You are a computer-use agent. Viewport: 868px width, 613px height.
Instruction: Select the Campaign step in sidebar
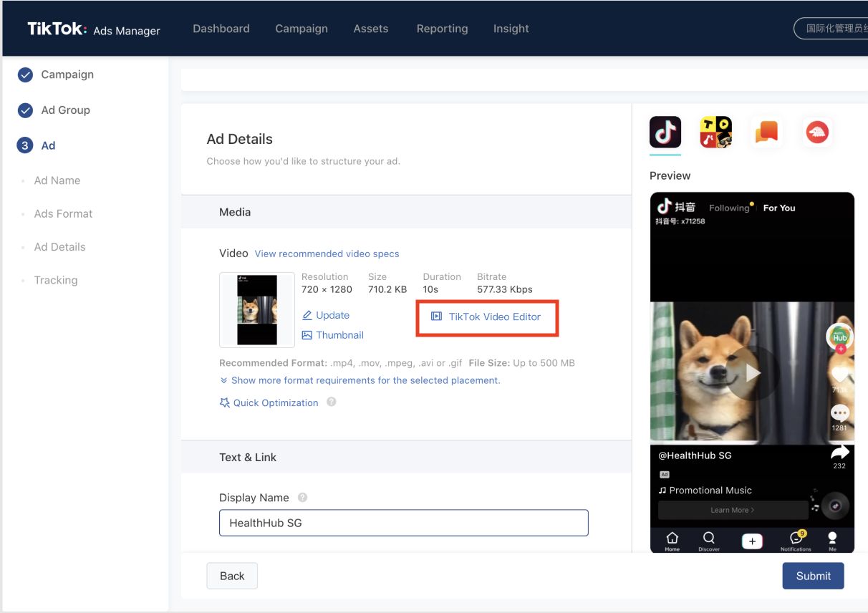(67, 74)
